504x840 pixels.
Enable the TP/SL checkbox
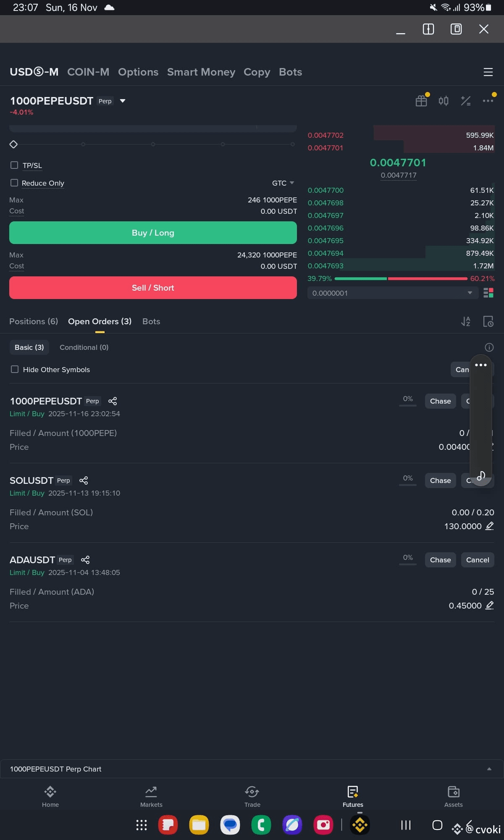click(x=14, y=165)
